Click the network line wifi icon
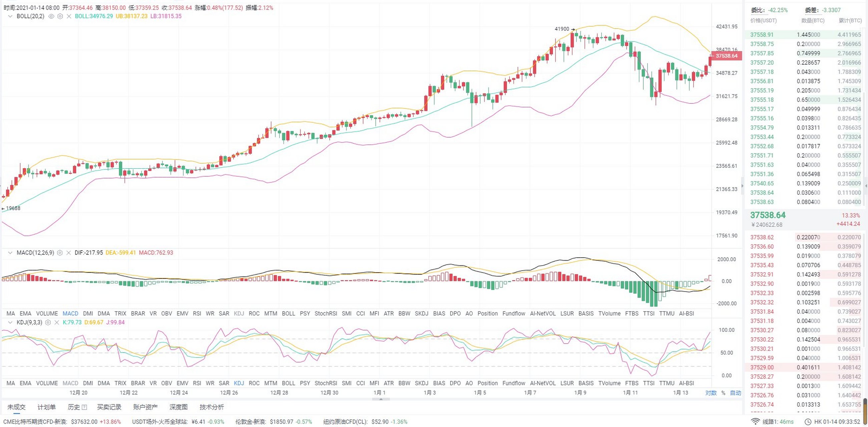 click(x=756, y=422)
